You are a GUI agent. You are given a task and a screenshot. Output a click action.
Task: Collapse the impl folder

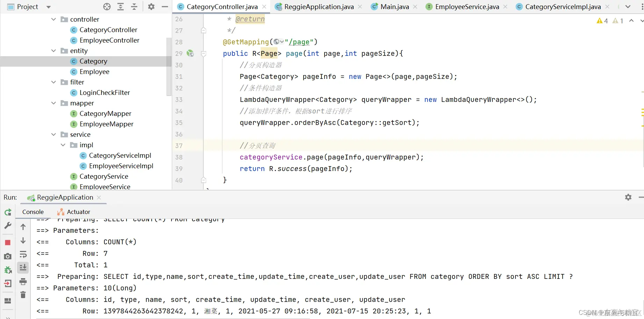coord(63,145)
